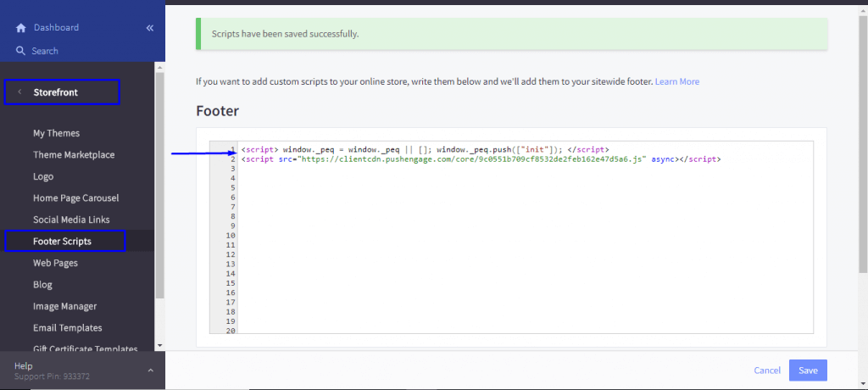Click sidebar scrollbar down arrow
Screen dimensions: 868x390
click(160, 345)
